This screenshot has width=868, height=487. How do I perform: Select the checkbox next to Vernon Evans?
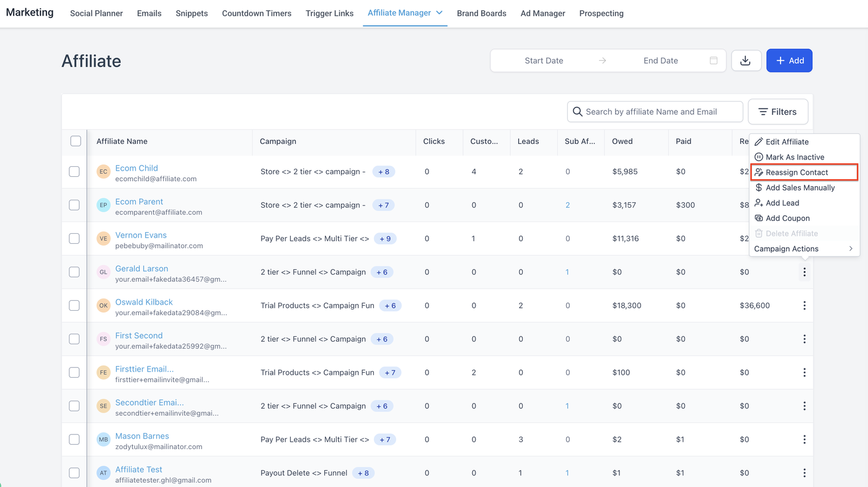tap(74, 238)
